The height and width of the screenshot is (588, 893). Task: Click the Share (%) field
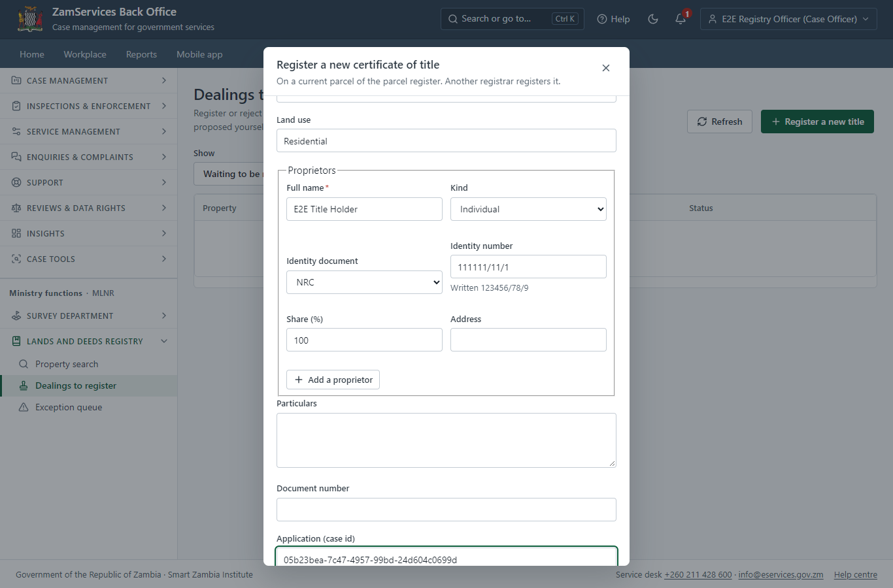[x=364, y=340]
